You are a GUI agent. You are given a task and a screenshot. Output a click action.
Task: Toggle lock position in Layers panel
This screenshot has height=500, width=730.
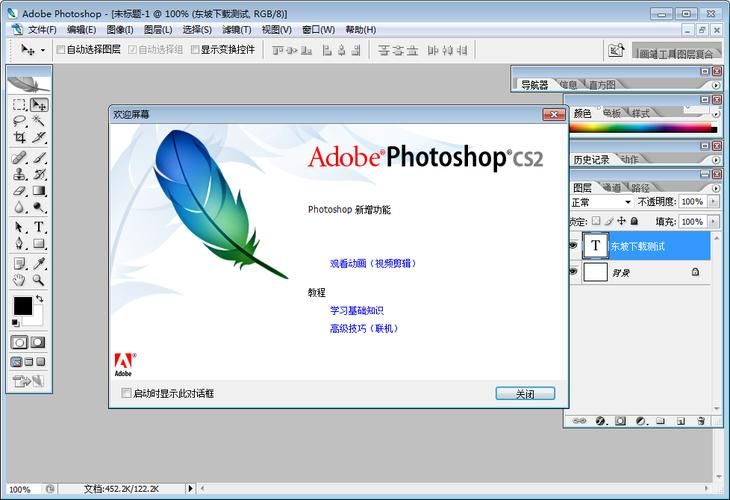(x=622, y=221)
